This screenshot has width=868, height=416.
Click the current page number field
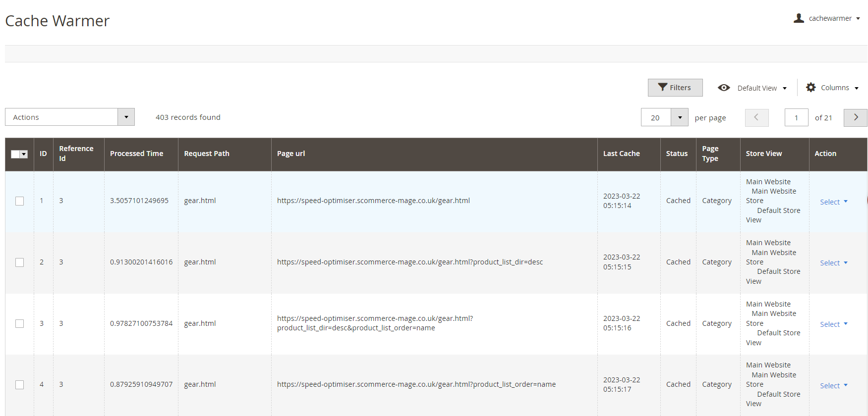tap(796, 117)
